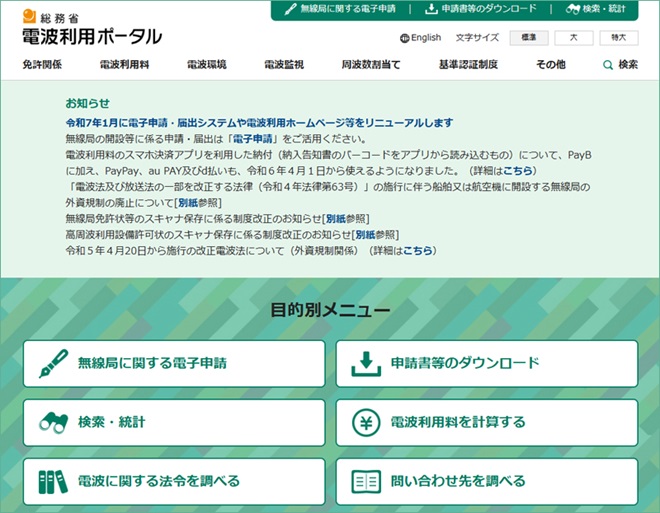Open 別紙 link for 無線局免許状等のスキャナ保存

[335, 219]
